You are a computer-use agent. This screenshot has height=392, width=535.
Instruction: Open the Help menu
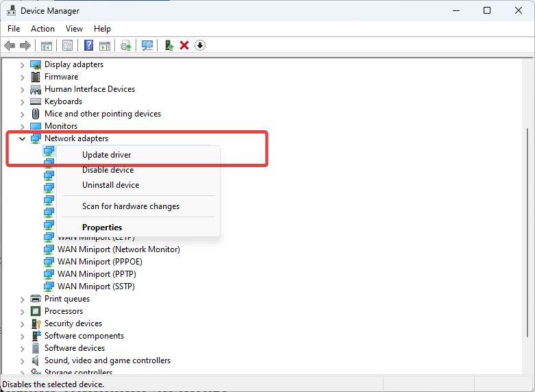click(102, 29)
